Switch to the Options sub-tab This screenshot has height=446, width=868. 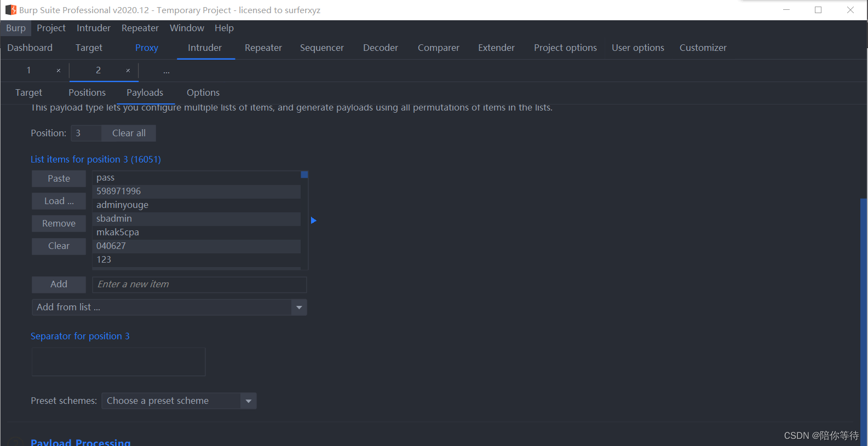point(203,92)
